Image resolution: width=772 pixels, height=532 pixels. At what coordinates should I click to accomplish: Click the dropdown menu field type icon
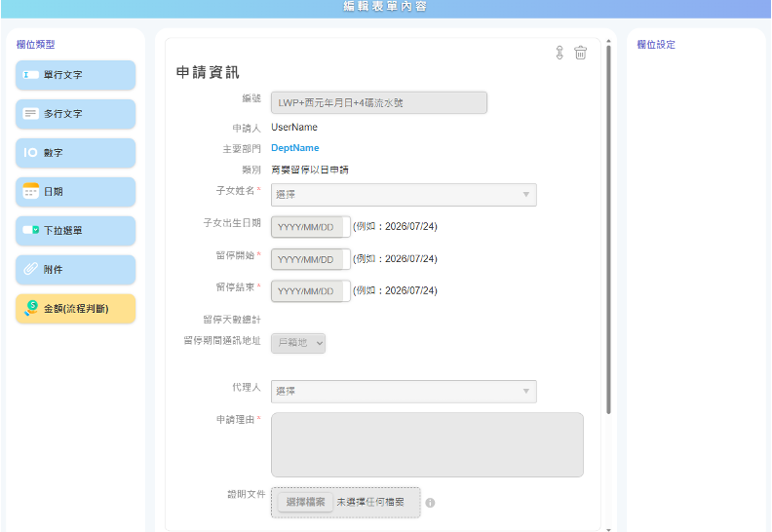click(30, 230)
